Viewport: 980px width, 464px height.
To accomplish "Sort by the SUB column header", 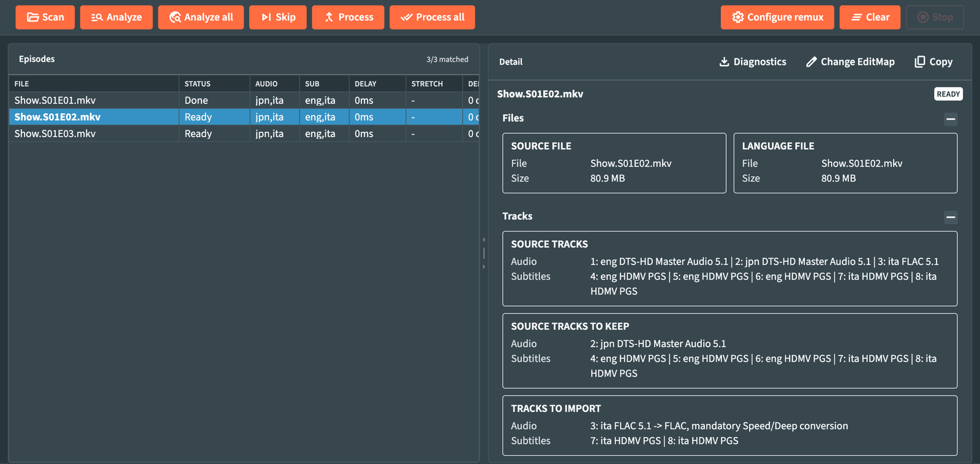I will click(x=325, y=84).
